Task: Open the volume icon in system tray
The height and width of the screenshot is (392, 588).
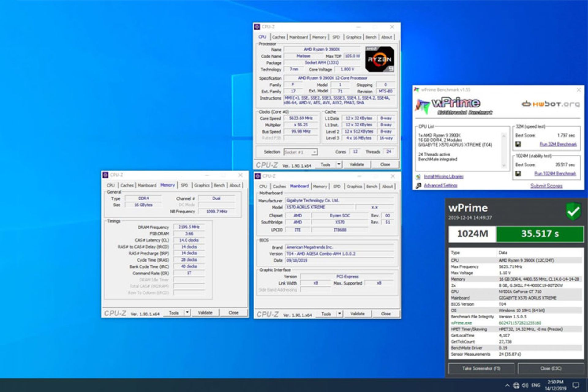Action: point(525,385)
